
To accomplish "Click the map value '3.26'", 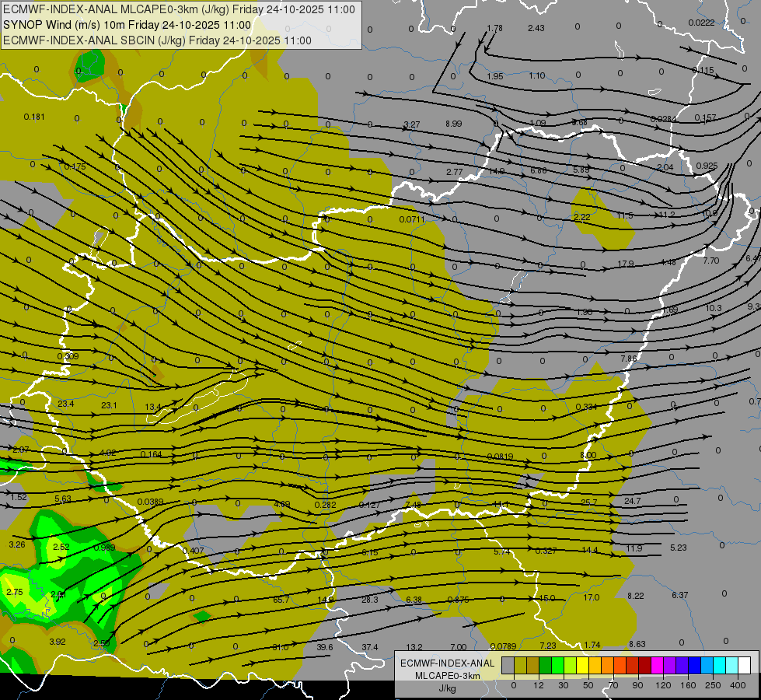I will click(17, 544).
